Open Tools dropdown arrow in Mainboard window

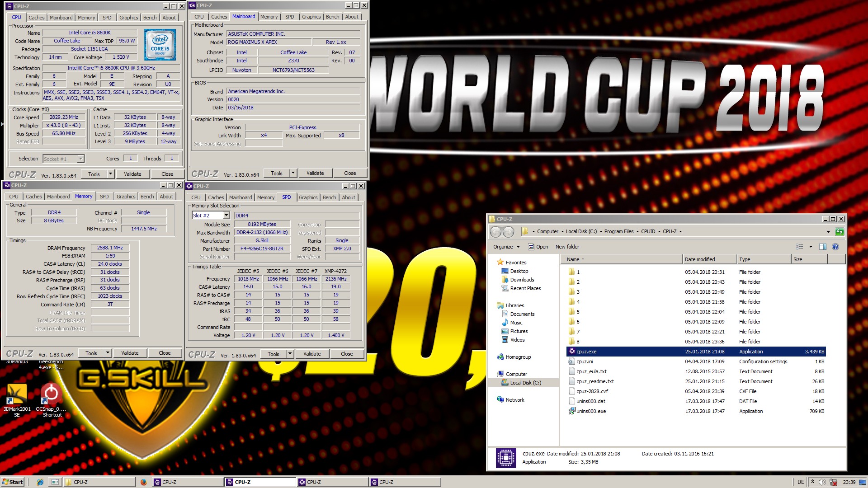(x=293, y=173)
